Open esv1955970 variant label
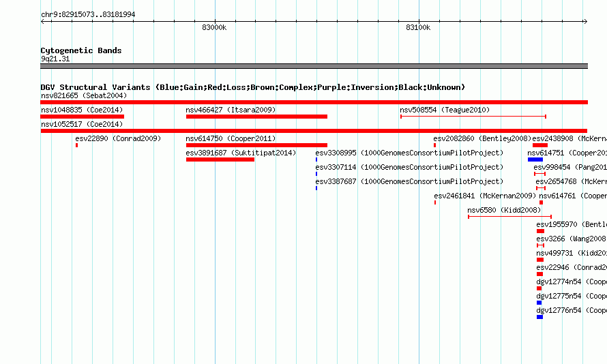Screen dimensions: 607x364 tap(572, 224)
